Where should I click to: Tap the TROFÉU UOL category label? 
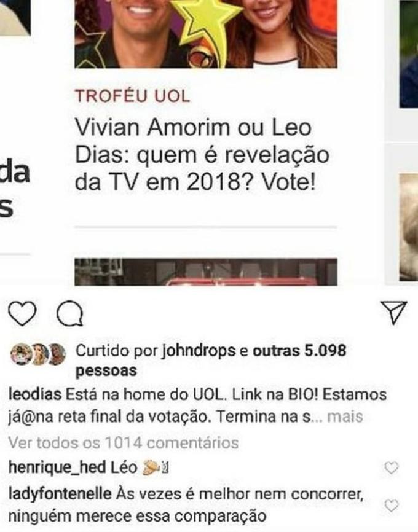coord(132,96)
